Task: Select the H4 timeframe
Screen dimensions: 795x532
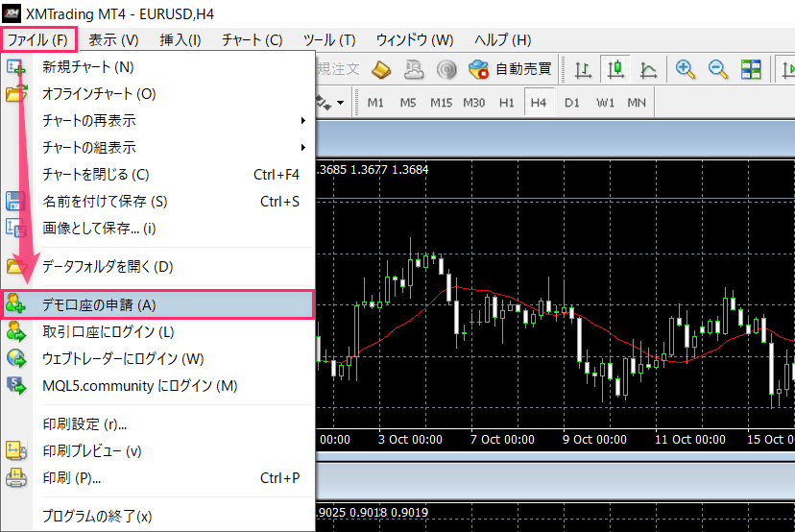Action: (539, 103)
